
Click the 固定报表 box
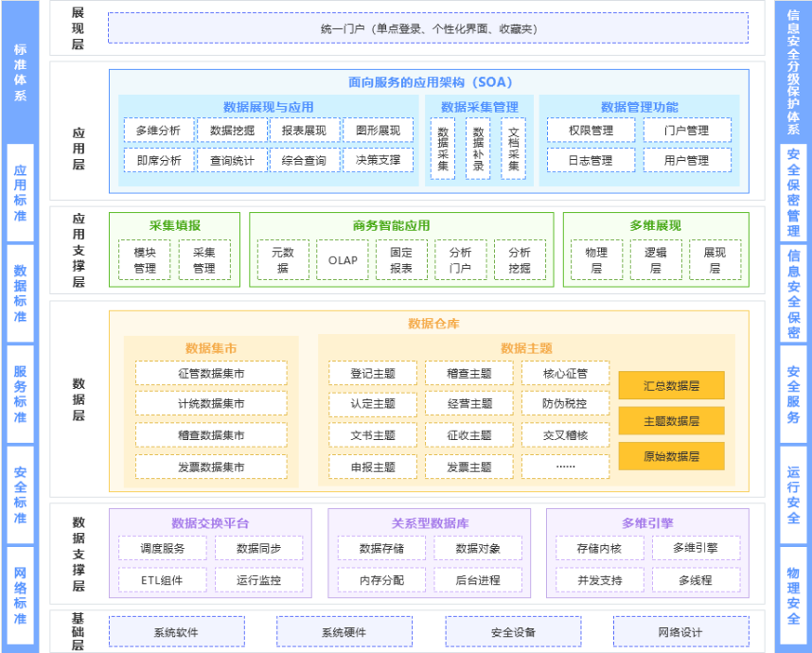pos(401,260)
